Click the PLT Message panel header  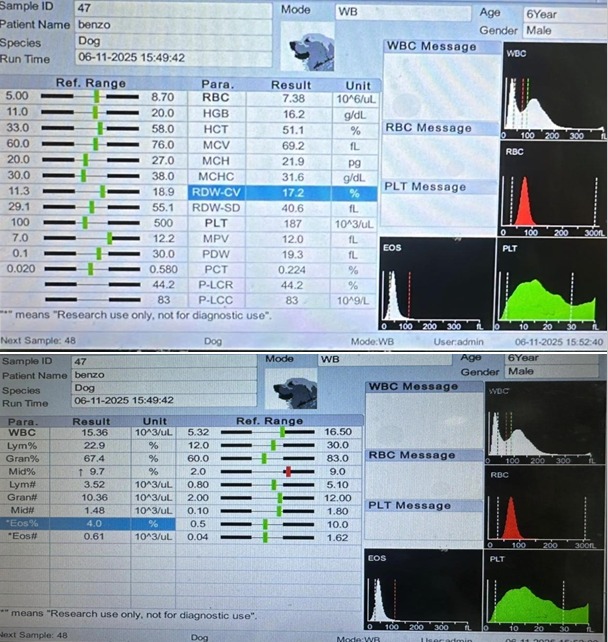pyautogui.click(x=426, y=187)
